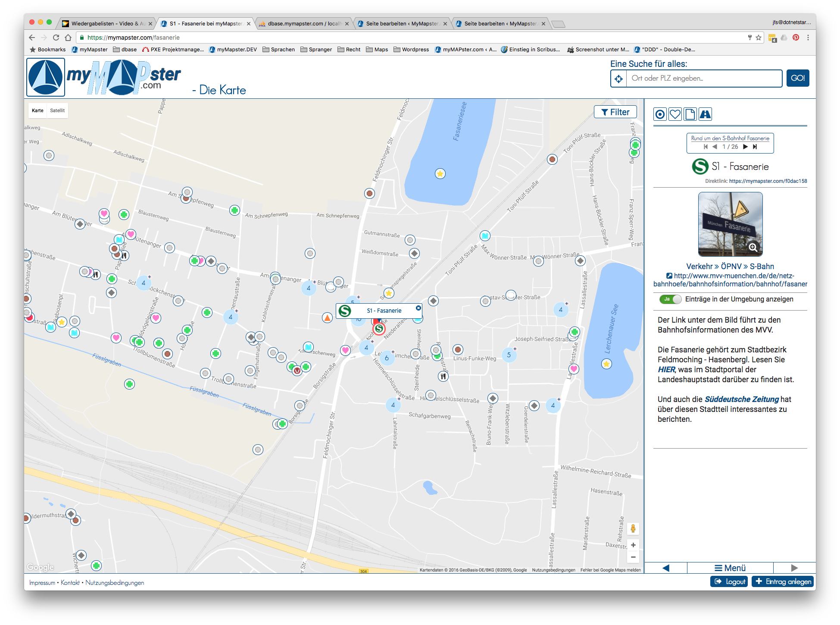Open the Impressum footer link
Screen dimensions: 840x625
[x=42, y=583]
